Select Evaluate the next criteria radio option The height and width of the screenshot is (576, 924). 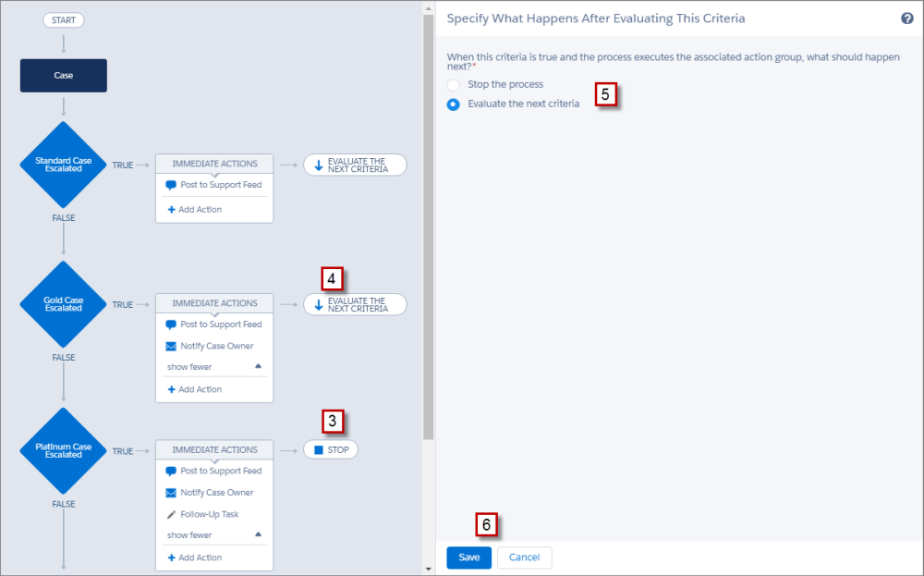pos(453,104)
